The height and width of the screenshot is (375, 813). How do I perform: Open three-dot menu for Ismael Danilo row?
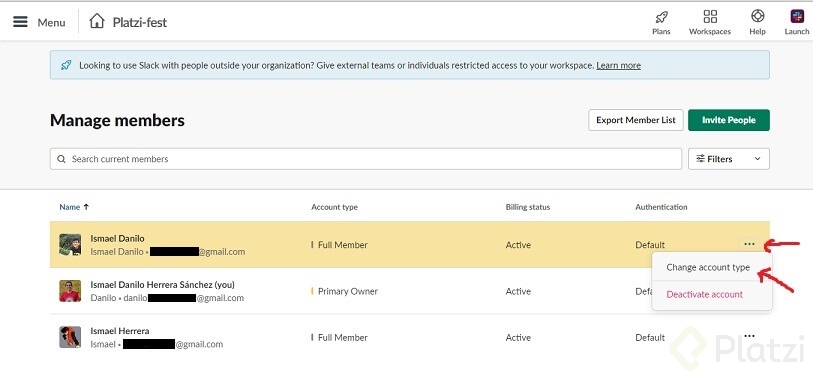tap(749, 244)
